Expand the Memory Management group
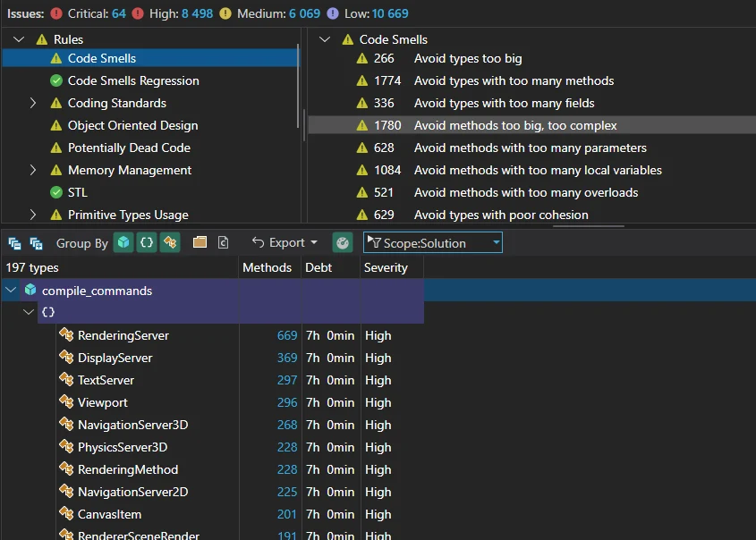756x540 pixels. pos(33,170)
